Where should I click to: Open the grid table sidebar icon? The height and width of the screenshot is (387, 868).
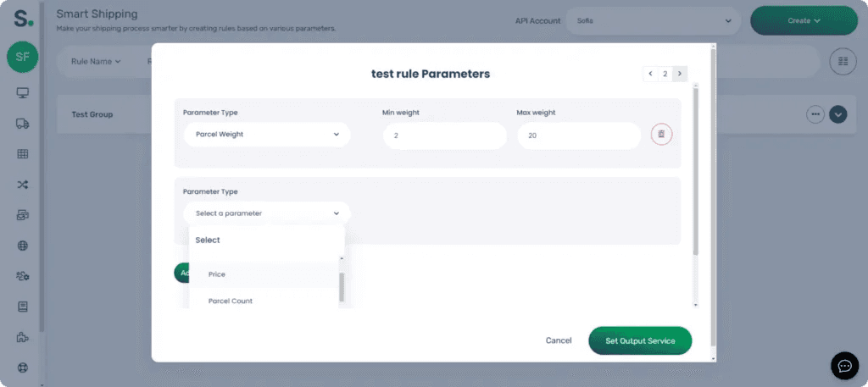click(23, 154)
